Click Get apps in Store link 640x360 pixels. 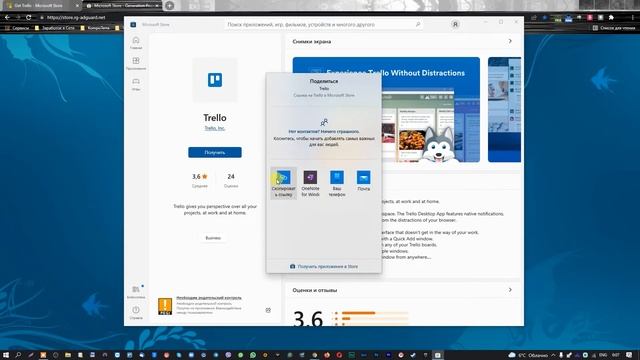pos(324,267)
